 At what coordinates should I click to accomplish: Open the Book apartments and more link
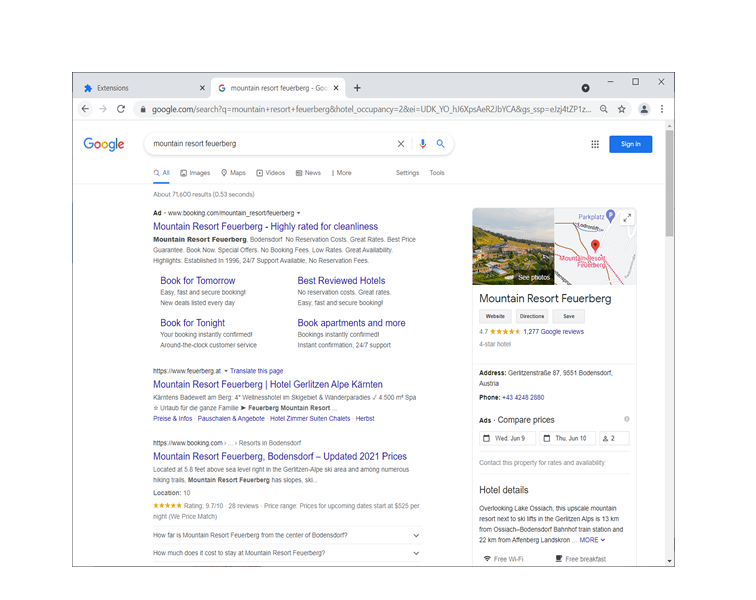click(351, 323)
